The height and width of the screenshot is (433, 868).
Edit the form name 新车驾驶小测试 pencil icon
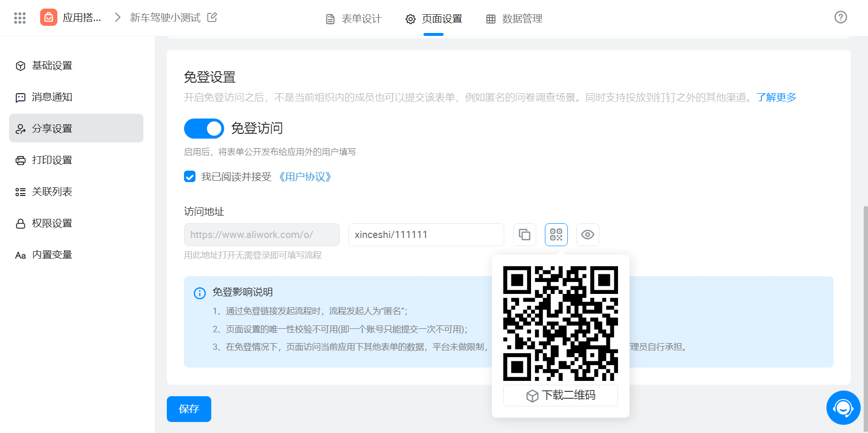coord(212,17)
